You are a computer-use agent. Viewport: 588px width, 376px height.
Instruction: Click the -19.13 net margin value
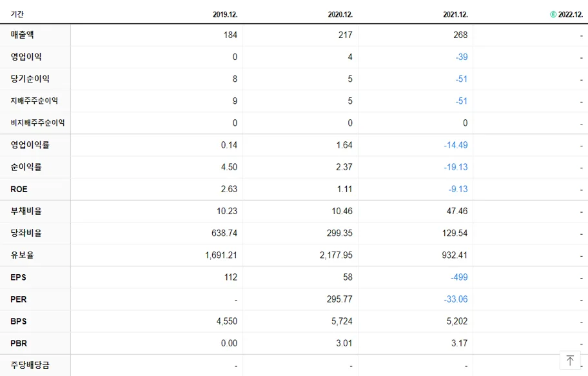456,167
